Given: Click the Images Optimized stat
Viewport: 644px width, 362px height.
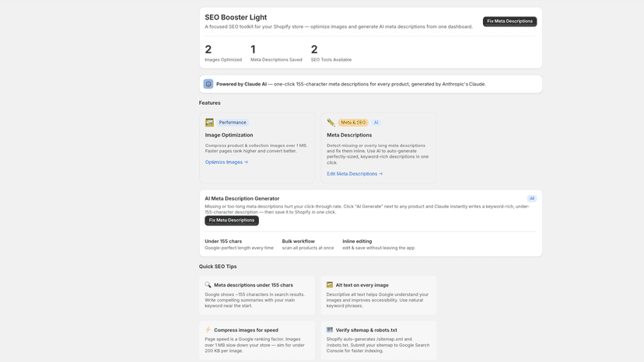Looking at the screenshot, I should 223,54.
